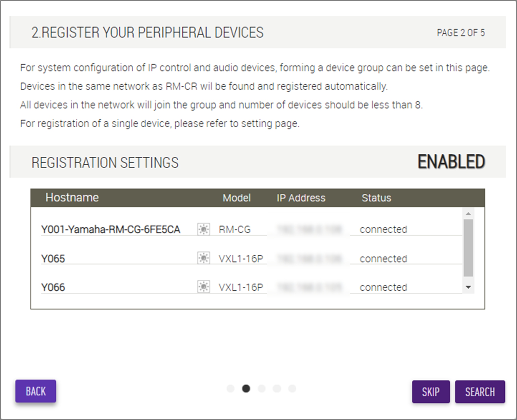The width and height of the screenshot is (517, 420).
Task: Select the fourth page indicator dot
Action: click(x=277, y=388)
